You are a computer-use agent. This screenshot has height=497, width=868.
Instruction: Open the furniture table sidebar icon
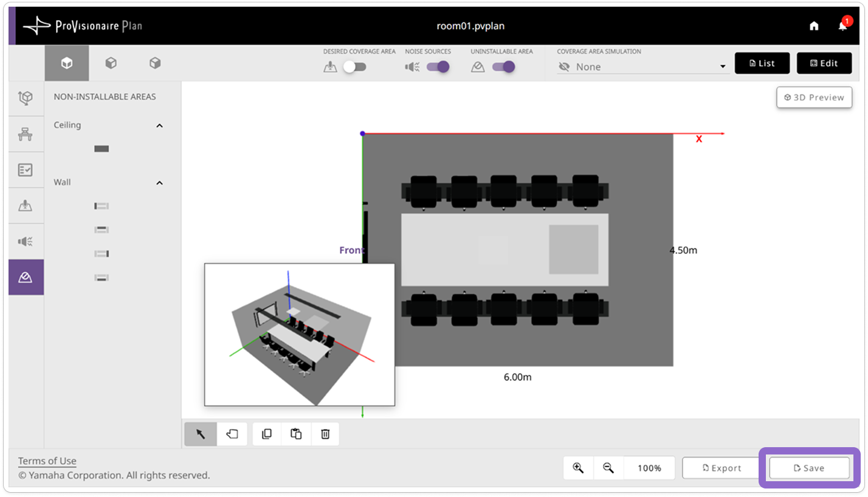(26, 134)
